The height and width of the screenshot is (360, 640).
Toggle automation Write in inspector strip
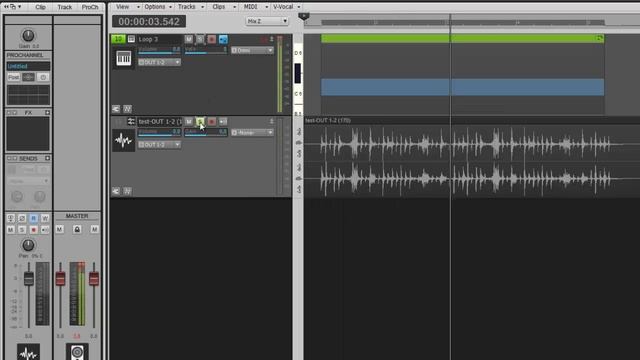[45, 218]
